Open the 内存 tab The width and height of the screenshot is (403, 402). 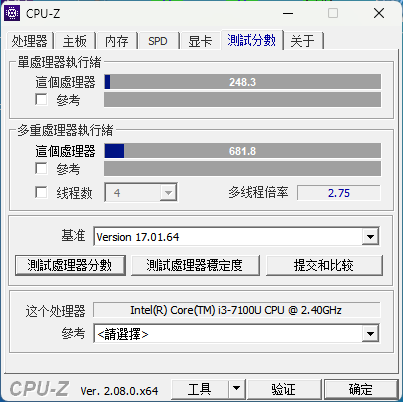click(x=117, y=41)
